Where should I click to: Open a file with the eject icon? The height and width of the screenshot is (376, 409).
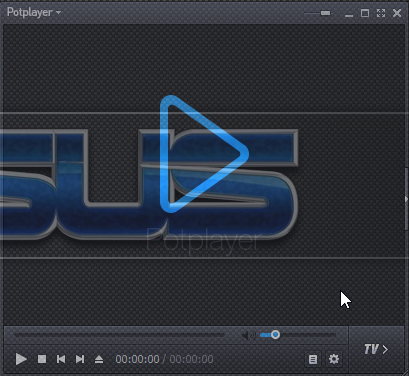coord(99,359)
